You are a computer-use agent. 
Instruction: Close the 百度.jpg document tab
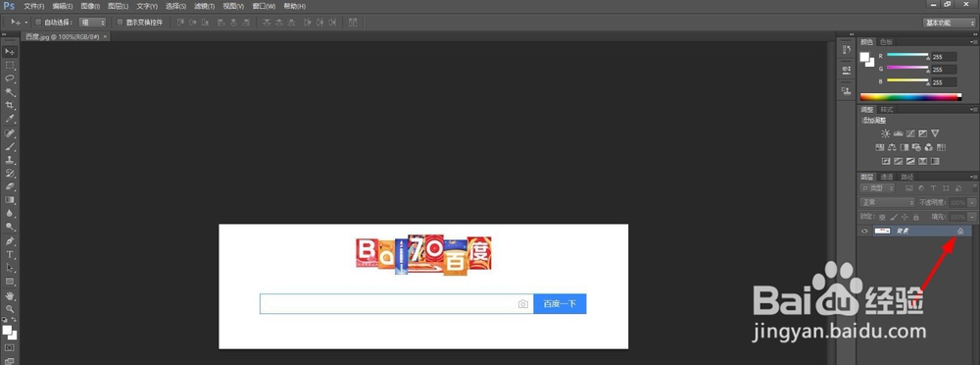(x=105, y=36)
